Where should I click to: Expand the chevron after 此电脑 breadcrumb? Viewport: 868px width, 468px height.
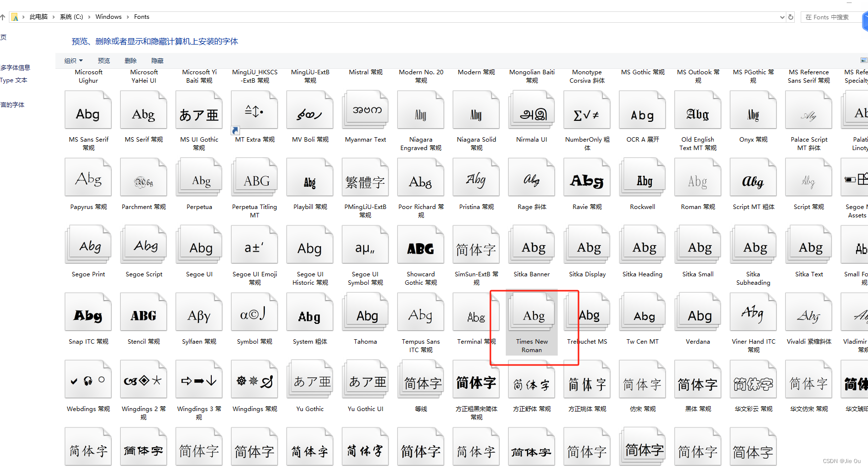(x=53, y=17)
